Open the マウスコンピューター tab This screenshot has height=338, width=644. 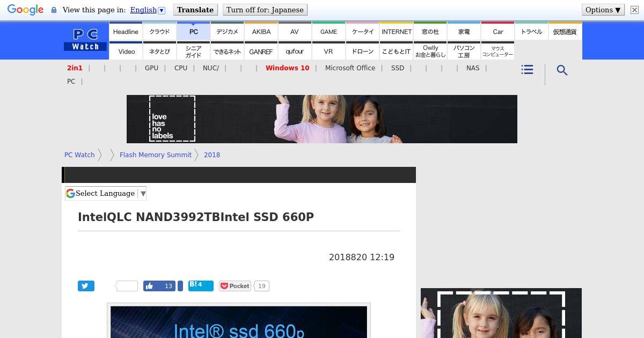tap(497, 52)
